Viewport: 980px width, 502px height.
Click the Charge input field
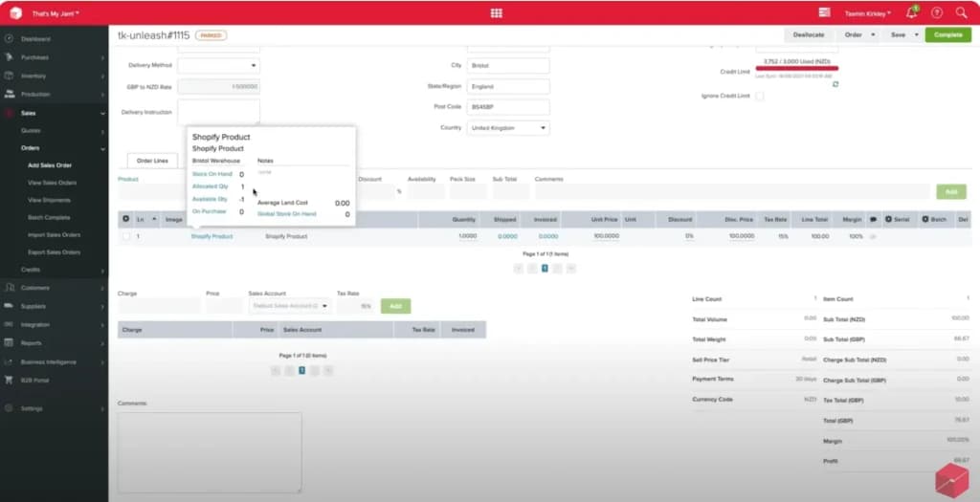[160, 306]
